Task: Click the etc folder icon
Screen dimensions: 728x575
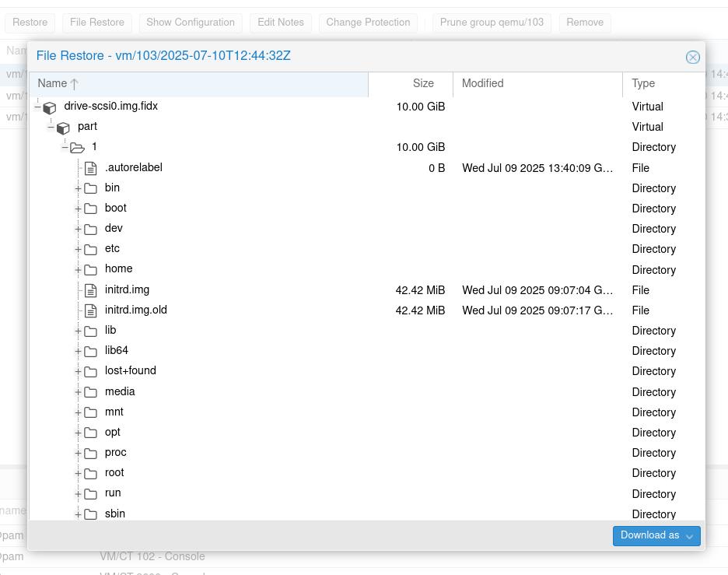Action: pos(91,249)
